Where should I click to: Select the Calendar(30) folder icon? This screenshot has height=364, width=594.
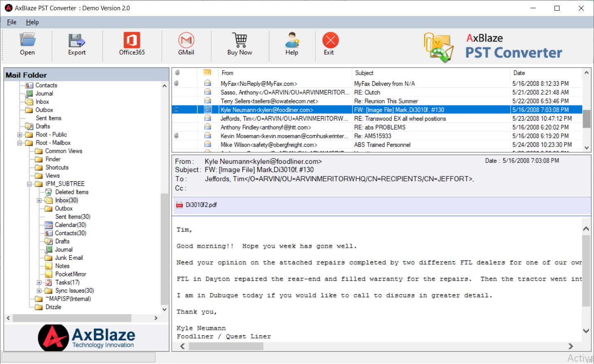point(48,225)
